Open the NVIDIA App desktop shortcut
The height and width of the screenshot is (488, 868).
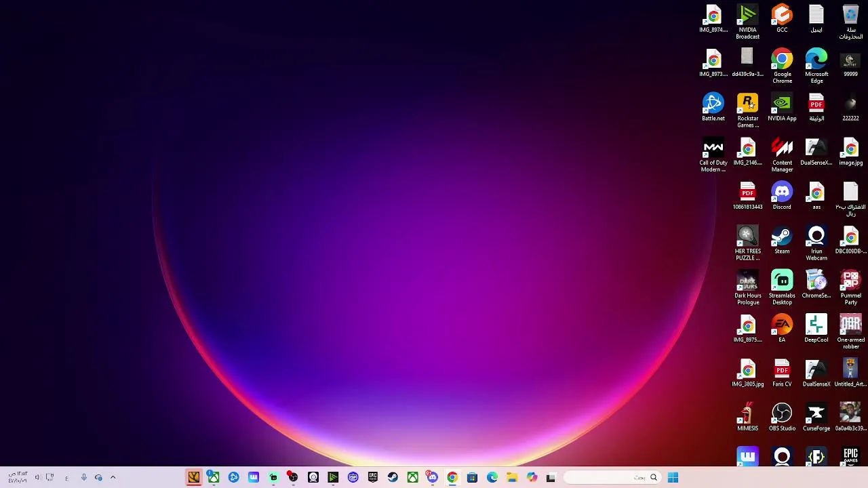pyautogui.click(x=782, y=107)
